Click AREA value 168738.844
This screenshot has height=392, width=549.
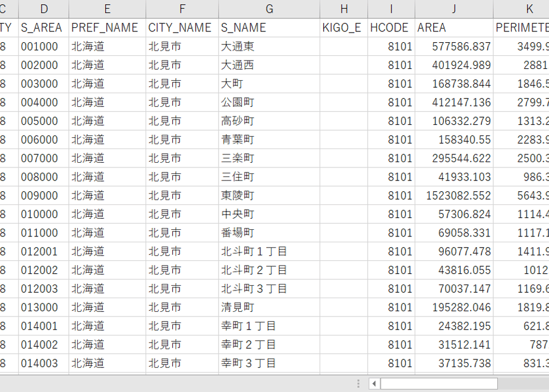[454, 84]
